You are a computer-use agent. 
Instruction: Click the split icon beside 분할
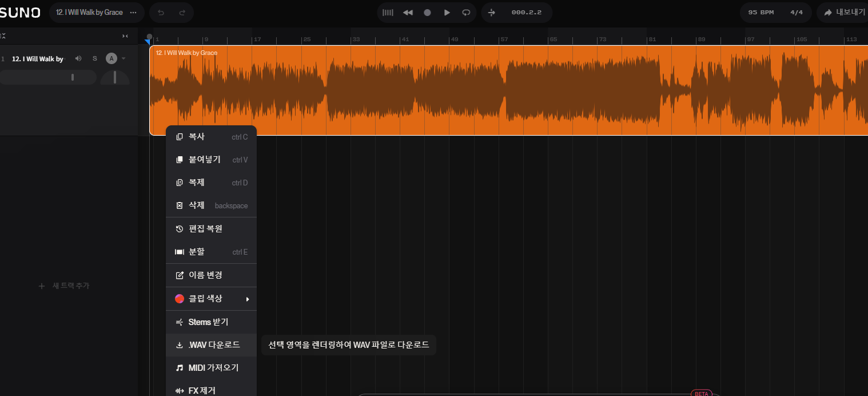click(180, 252)
